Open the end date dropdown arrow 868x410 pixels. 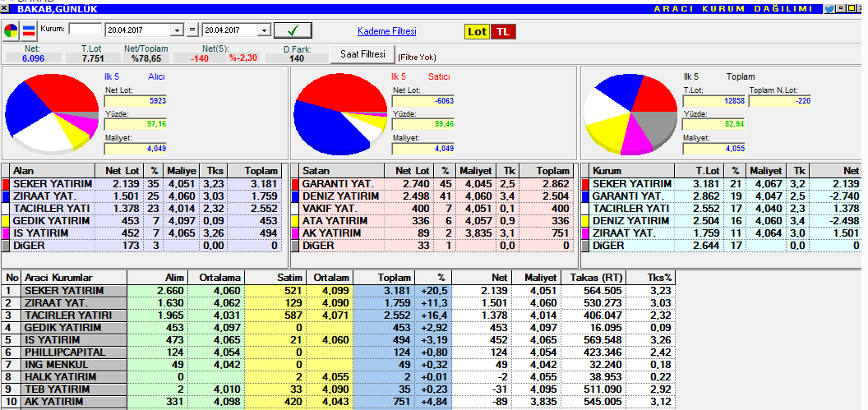[x=264, y=30]
